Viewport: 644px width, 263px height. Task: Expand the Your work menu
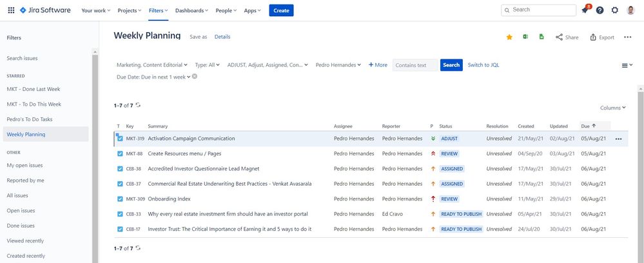(95, 11)
